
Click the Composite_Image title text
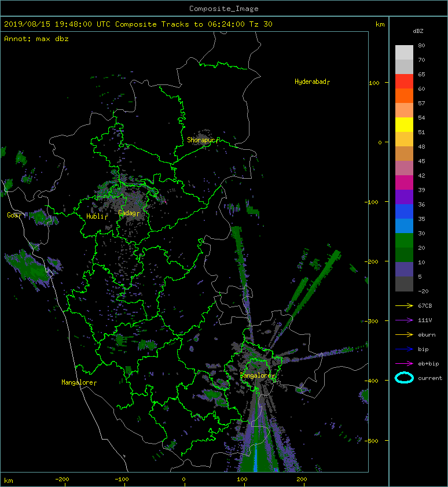pos(224,8)
